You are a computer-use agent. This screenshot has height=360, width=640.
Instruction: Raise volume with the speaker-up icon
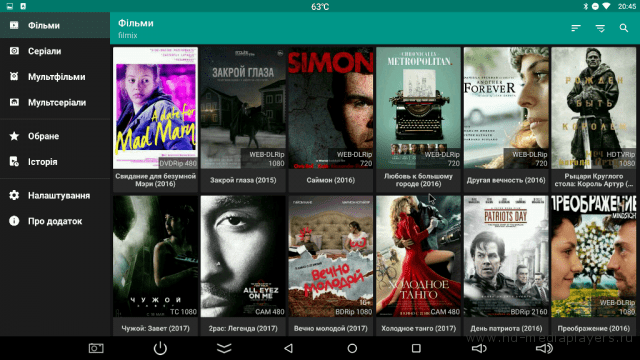point(544,348)
